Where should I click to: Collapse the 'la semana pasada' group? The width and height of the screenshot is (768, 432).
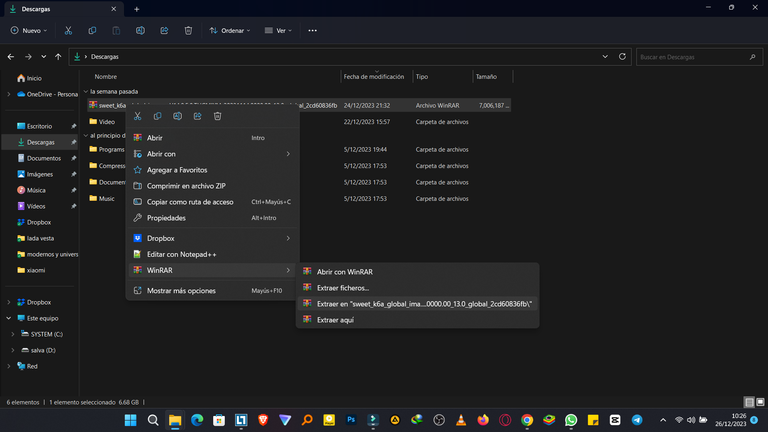click(x=85, y=91)
